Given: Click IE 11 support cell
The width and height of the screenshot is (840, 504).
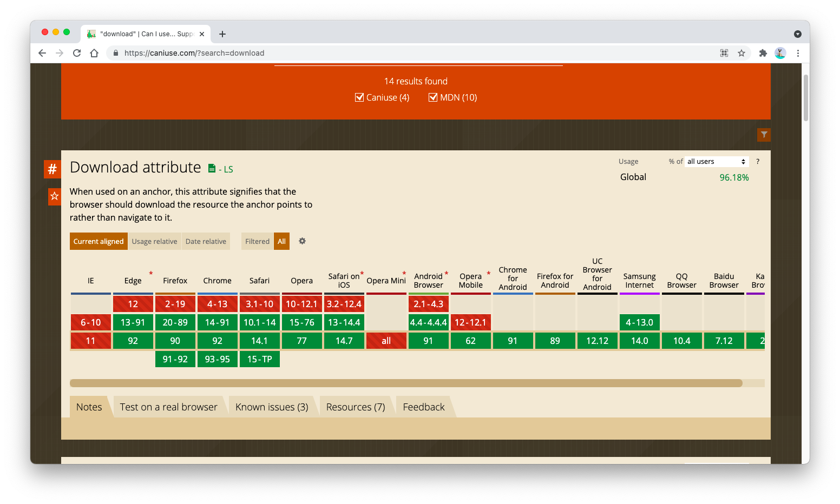Looking at the screenshot, I should (91, 341).
